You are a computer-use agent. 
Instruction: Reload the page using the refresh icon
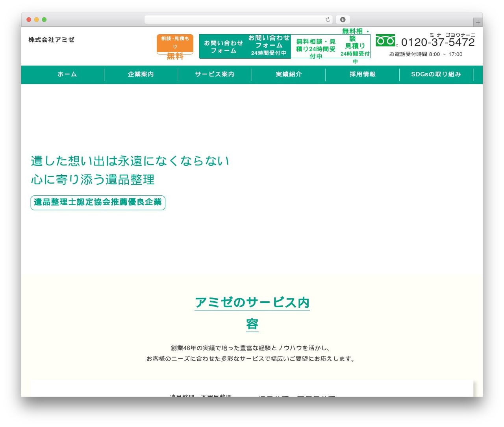[328, 20]
